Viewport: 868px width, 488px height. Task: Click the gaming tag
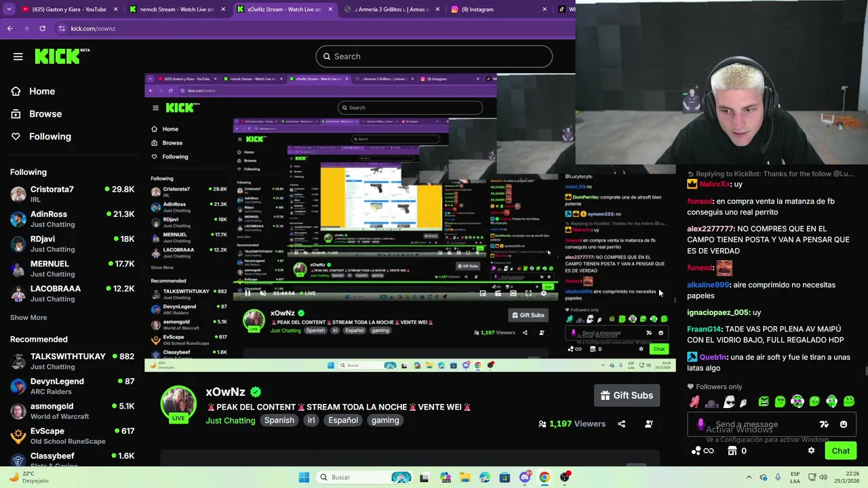385,420
